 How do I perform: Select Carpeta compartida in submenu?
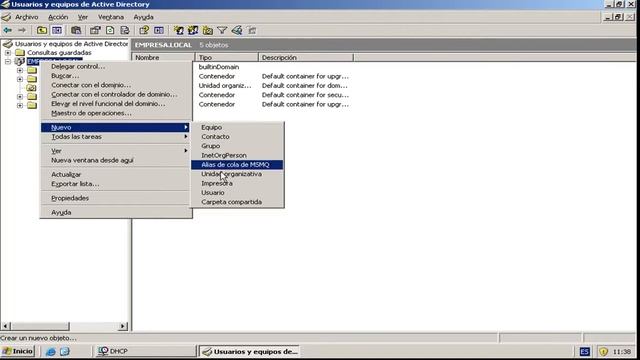pos(237,202)
